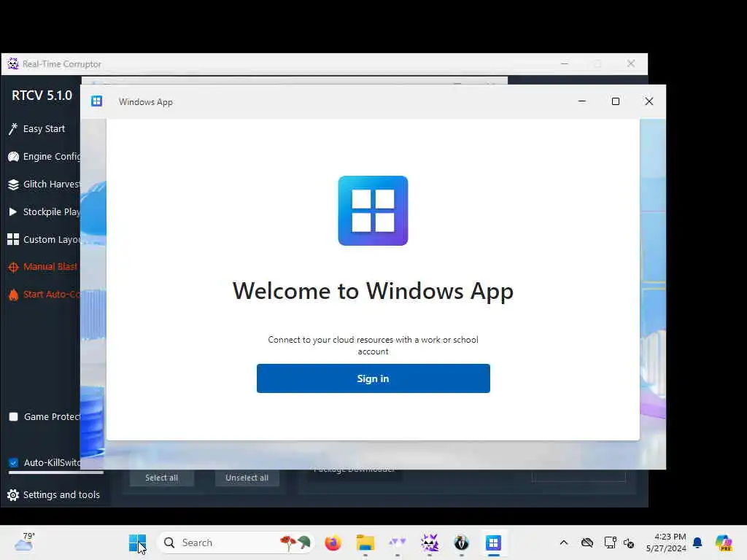This screenshot has width=747, height=560.
Task: Click the display connection tray icon
Action: tap(610, 542)
